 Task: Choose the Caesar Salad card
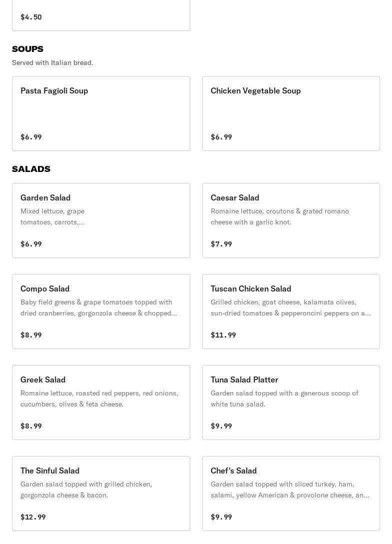[291, 220]
